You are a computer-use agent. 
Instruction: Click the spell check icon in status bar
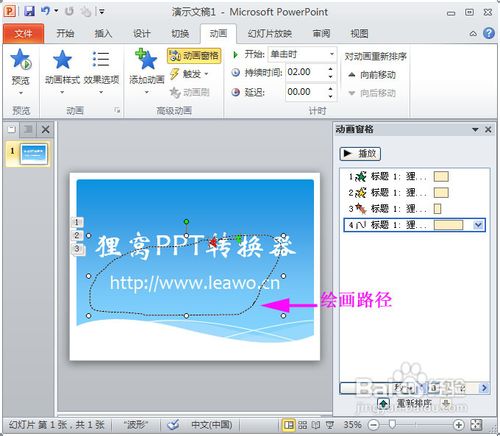click(173, 425)
